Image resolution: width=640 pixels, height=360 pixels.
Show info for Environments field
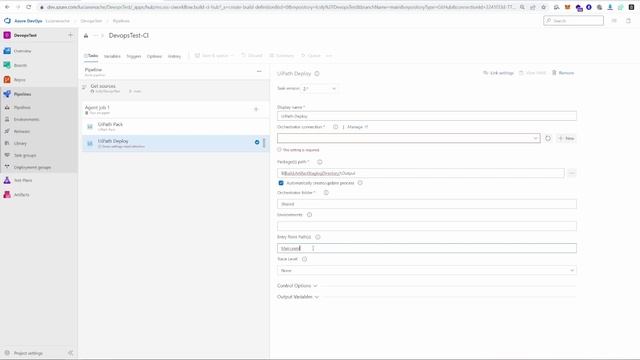pos(309,215)
